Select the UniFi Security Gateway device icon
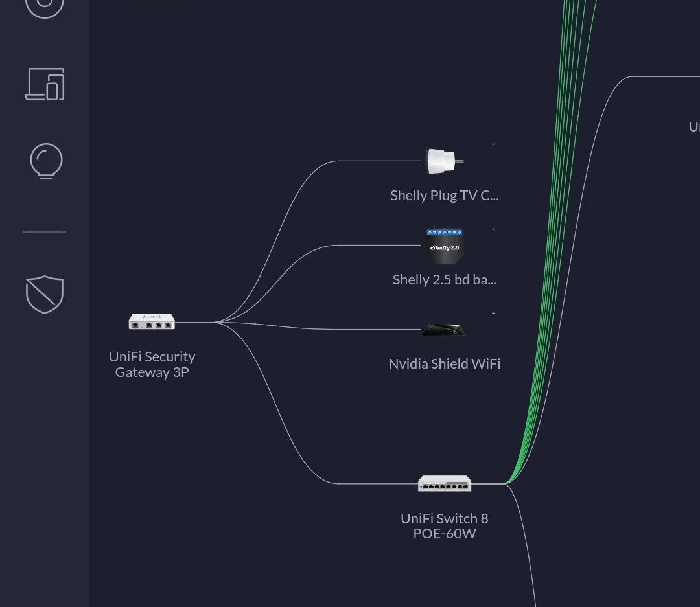 152,321
